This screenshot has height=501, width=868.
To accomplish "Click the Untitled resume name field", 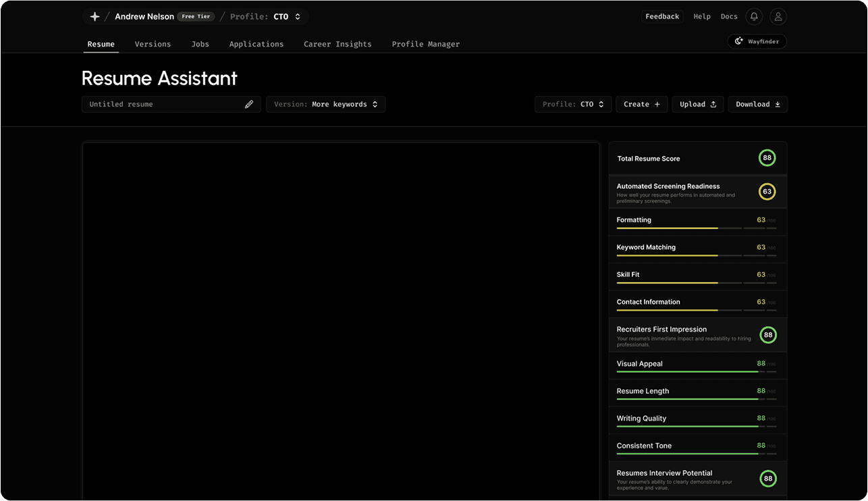I will (162, 105).
